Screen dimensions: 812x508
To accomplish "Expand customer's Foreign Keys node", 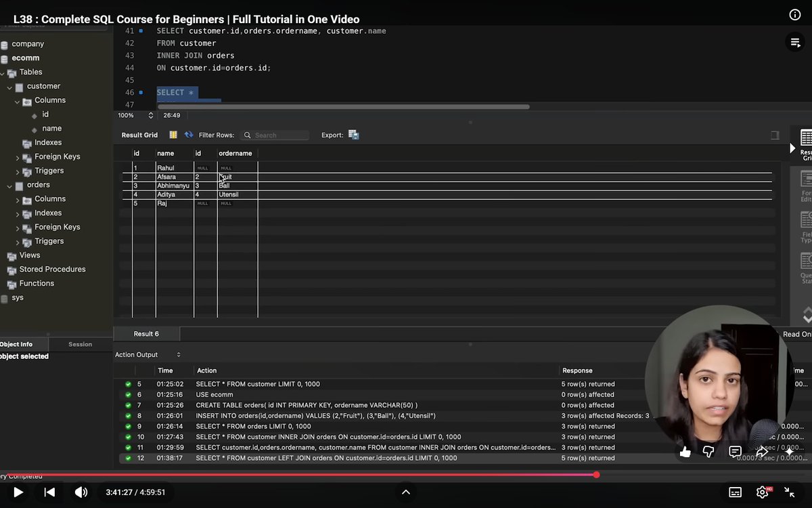I will pos(18,157).
